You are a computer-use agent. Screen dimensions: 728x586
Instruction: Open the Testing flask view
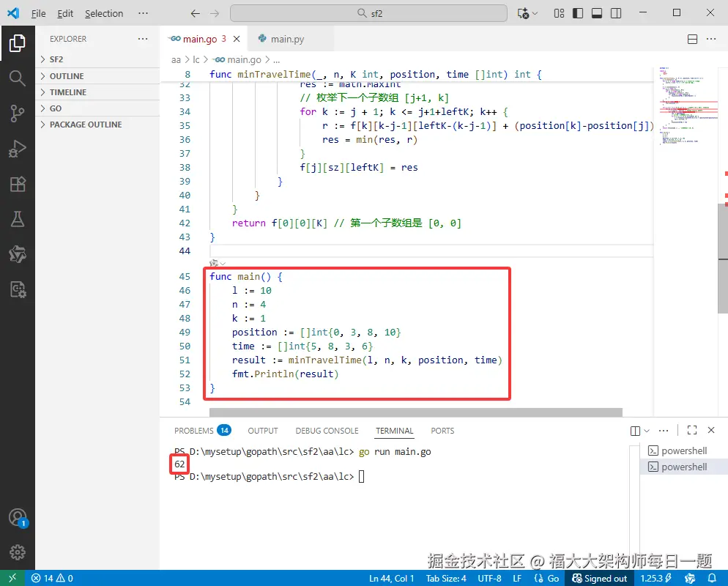pos(17,219)
